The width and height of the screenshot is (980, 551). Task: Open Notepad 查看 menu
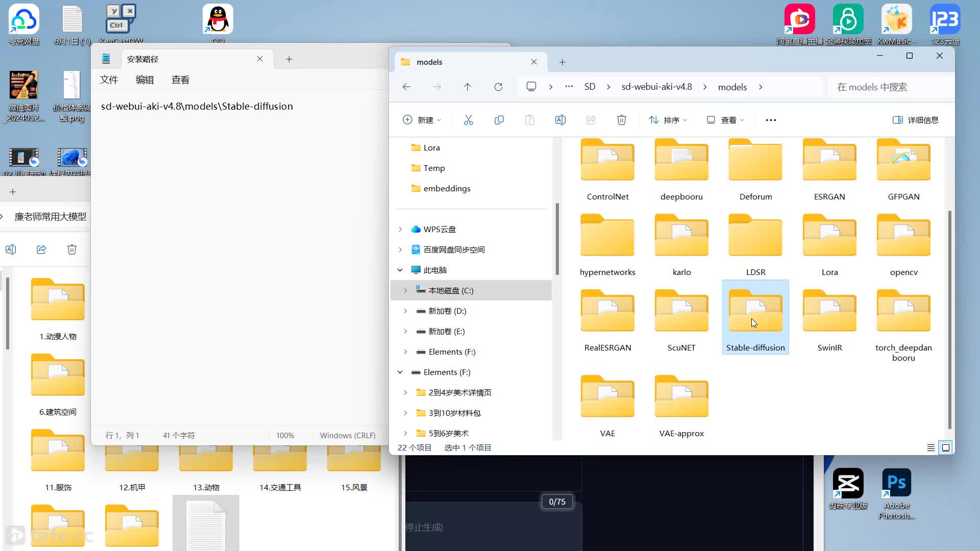click(180, 80)
